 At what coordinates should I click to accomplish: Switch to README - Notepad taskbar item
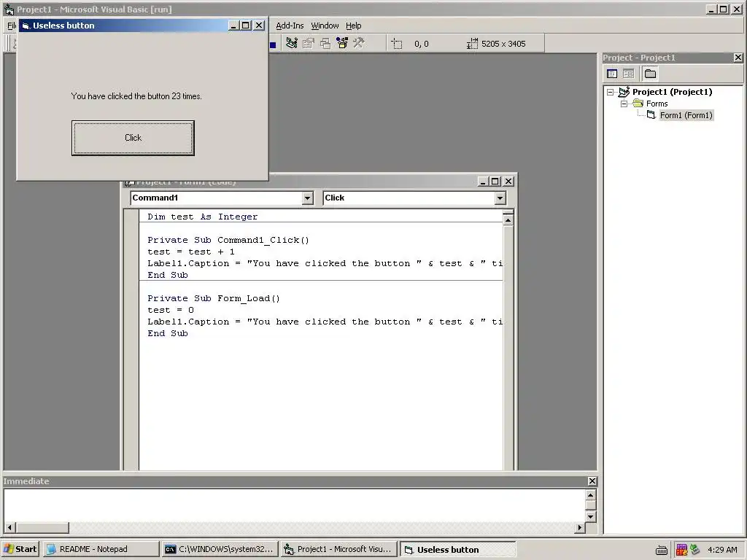point(100,549)
